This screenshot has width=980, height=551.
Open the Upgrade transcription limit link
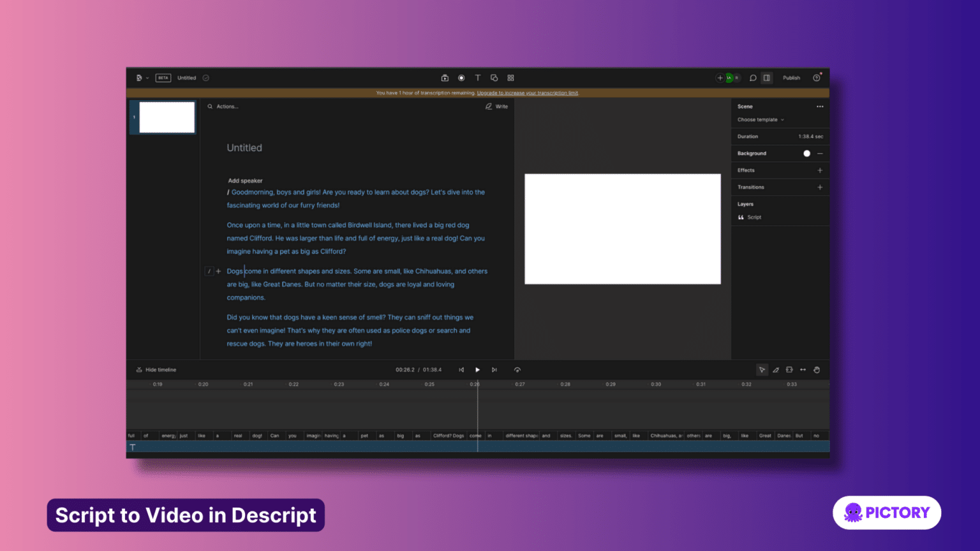tap(528, 92)
